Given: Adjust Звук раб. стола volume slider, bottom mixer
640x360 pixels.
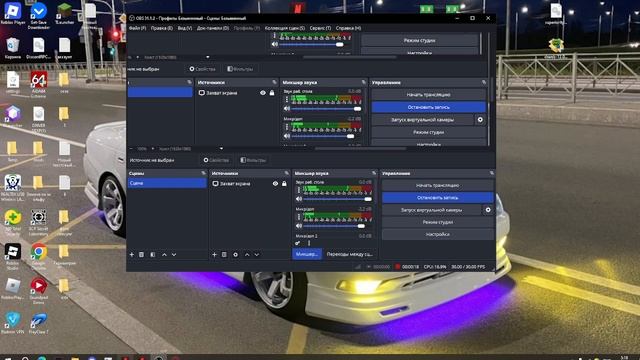Looking at the screenshot, I should pos(337,199).
